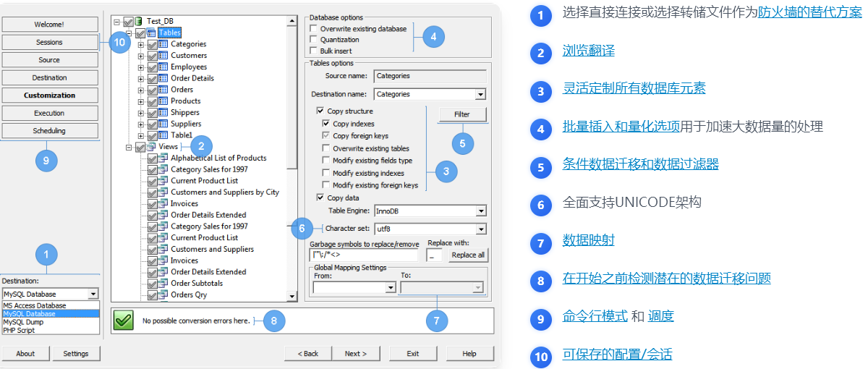This screenshot has height=369, width=868.
Task: Uncheck the Copy indexes checkbox
Action: pos(325,124)
